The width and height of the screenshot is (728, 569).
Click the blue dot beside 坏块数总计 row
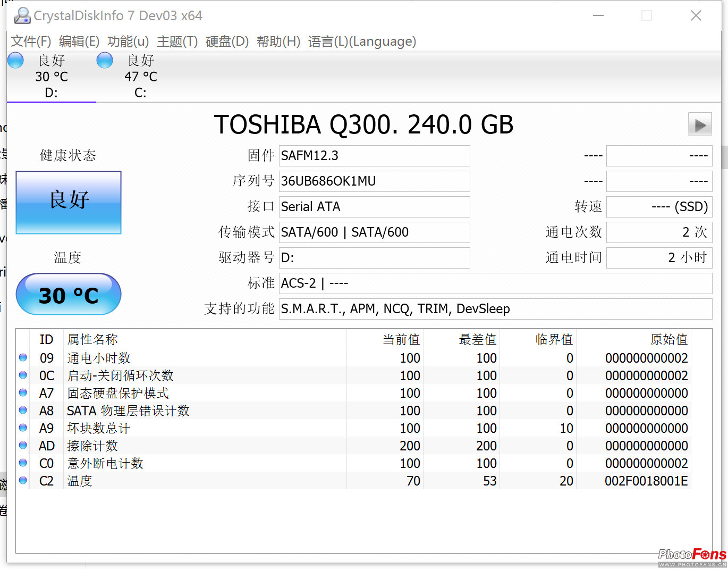pos(22,427)
